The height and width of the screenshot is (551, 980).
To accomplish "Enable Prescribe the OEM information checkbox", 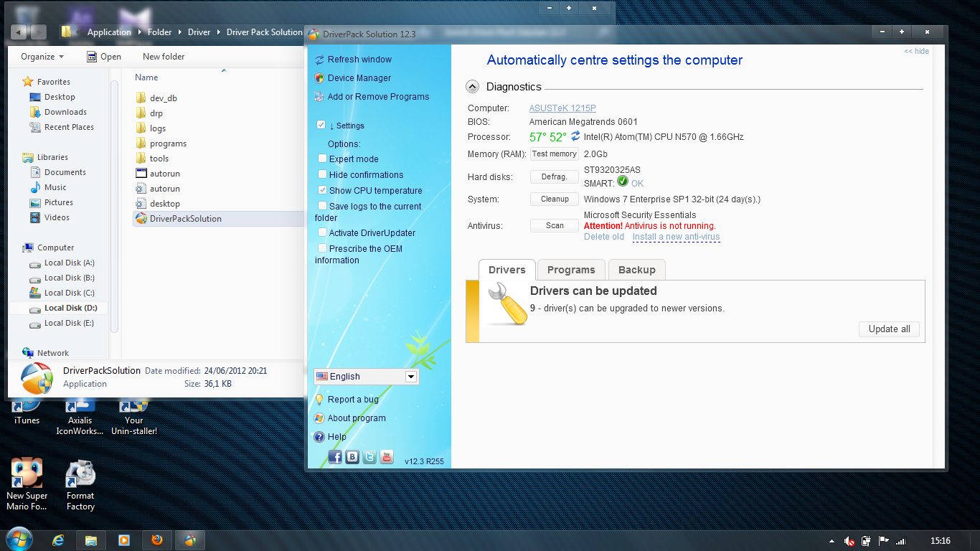I will point(322,248).
